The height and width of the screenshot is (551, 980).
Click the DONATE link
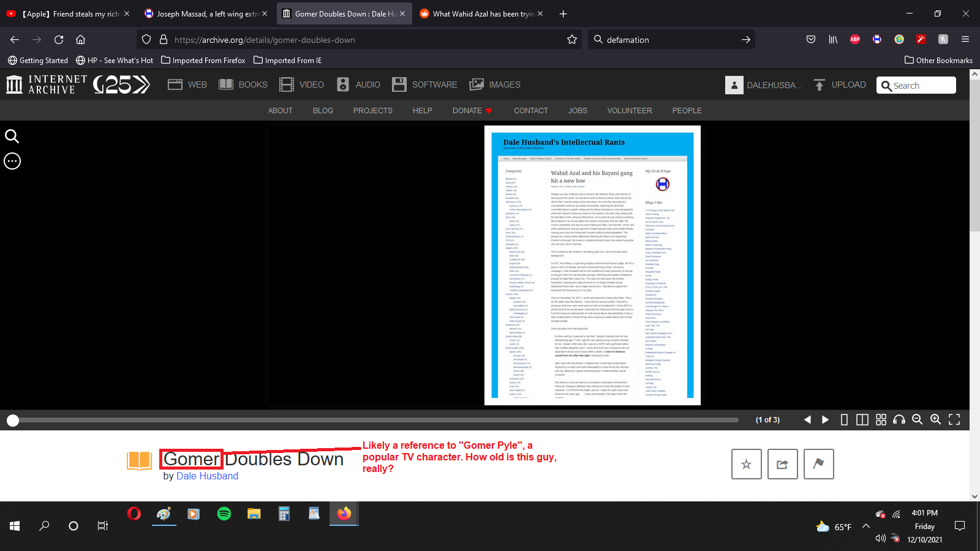pyautogui.click(x=467, y=111)
